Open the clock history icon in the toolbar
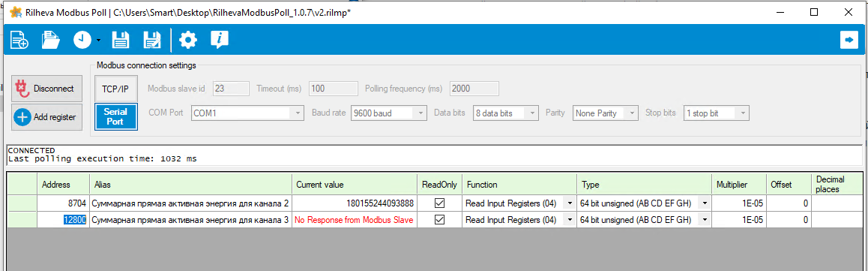This screenshot has height=271, width=868. tap(82, 40)
